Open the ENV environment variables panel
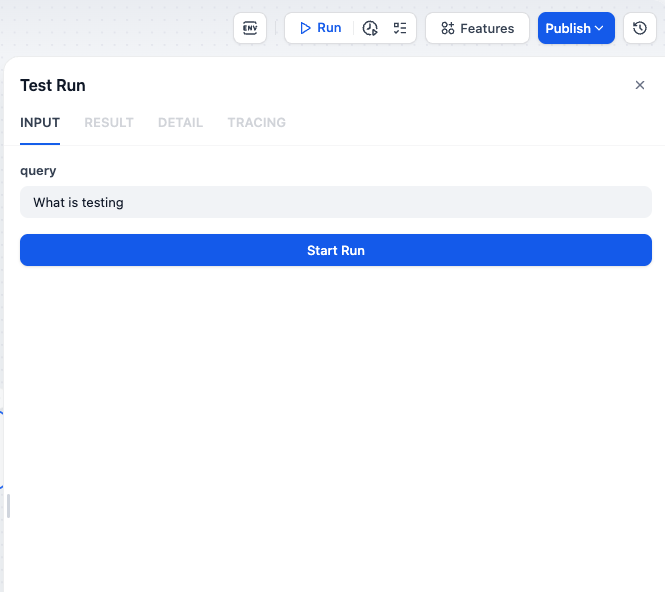Image resolution: width=665 pixels, height=592 pixels. 250,28
